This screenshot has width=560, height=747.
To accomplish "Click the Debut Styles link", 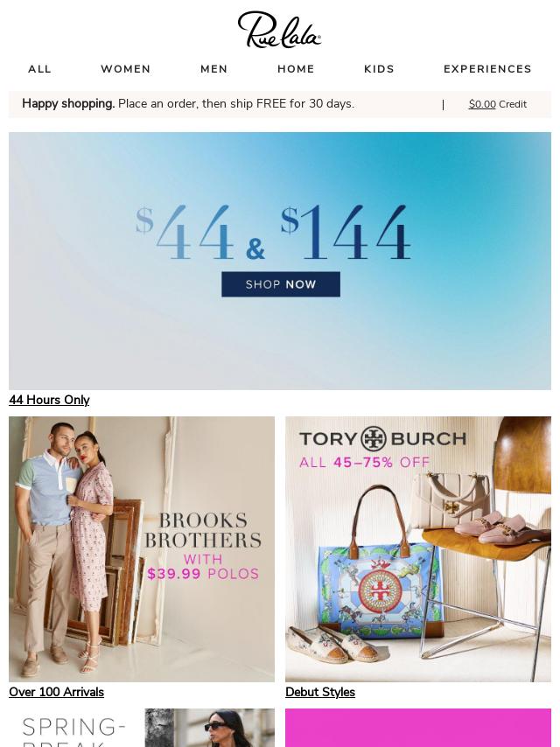I will click(x=320, y=692).
